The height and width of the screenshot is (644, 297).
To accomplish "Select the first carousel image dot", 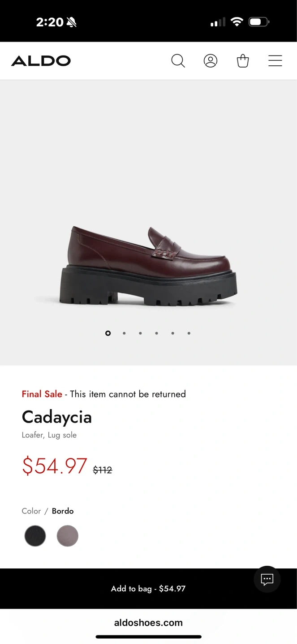I will tap(108, 333).
